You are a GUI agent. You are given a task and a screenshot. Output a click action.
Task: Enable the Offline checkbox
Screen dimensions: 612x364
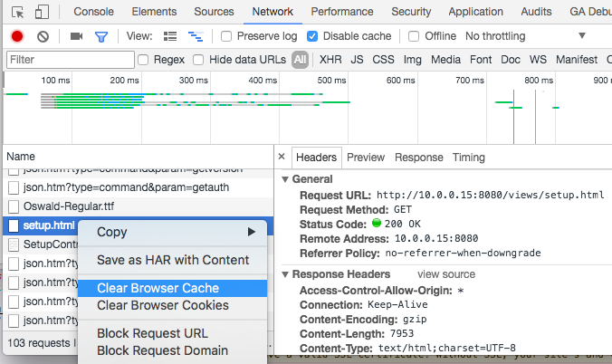[414, 36]
